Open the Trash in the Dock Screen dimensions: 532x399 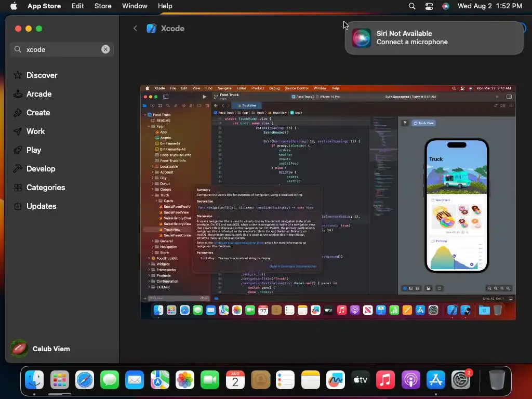point(497,380)
